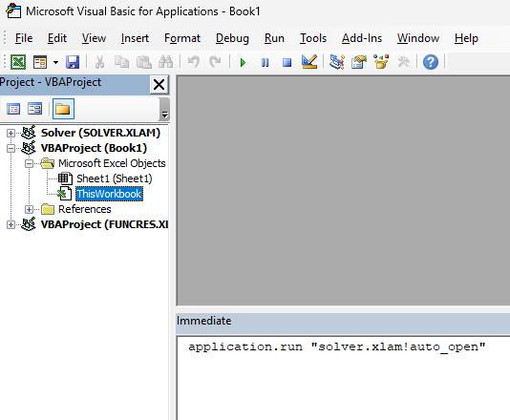Open Insert object dropdown arrow
Image resolution: width=510 pixels, height=420 pixels.
55,62
